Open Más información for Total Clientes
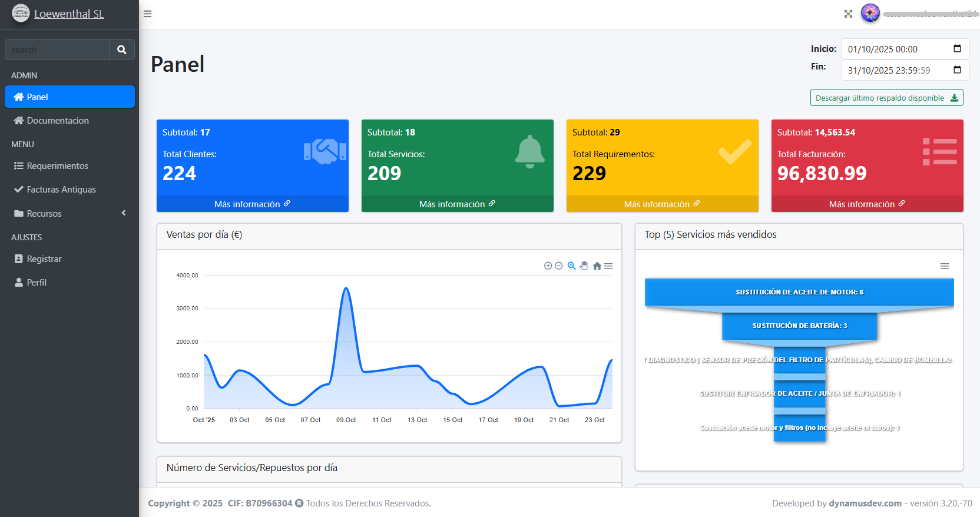Image resolution: width=980 pixels, height=517 pixels. click(252, 204)
